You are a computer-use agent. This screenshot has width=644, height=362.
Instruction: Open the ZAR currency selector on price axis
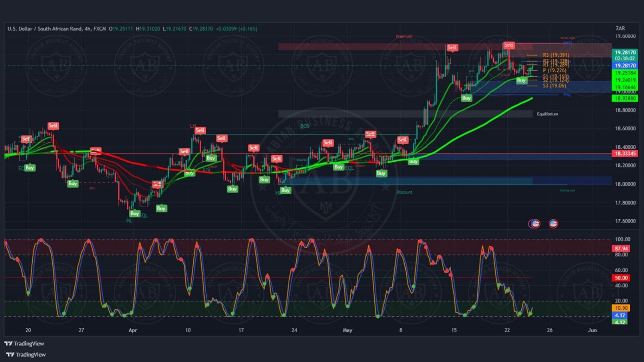click(x=620, y=28)
